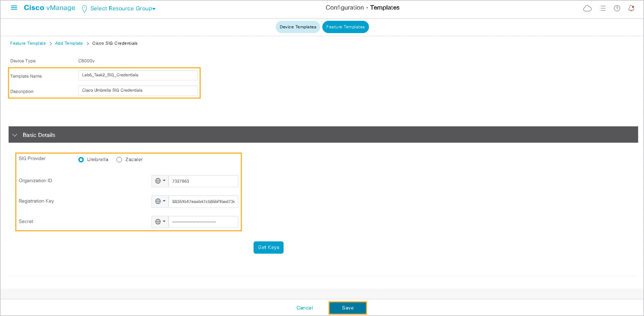
Task: Open the notifications bell icon
Action: tap(631, 8)
